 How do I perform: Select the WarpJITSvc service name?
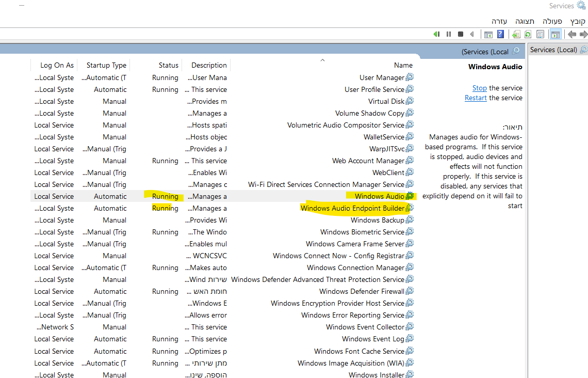(387, 149)
